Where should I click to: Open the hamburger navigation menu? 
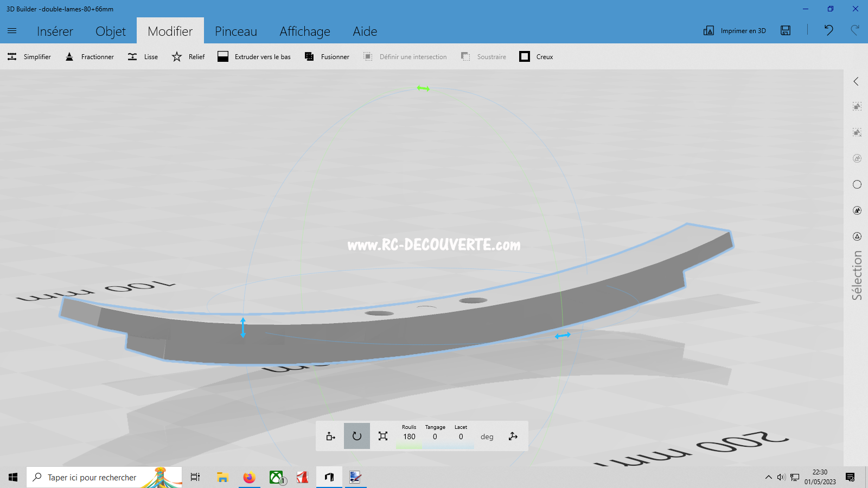point(12,31)
